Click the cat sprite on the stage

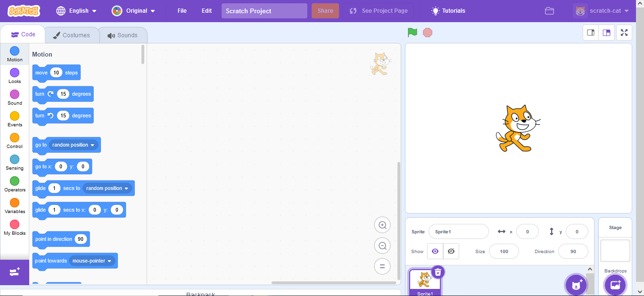pyautogui.click(x=517, y=128)
